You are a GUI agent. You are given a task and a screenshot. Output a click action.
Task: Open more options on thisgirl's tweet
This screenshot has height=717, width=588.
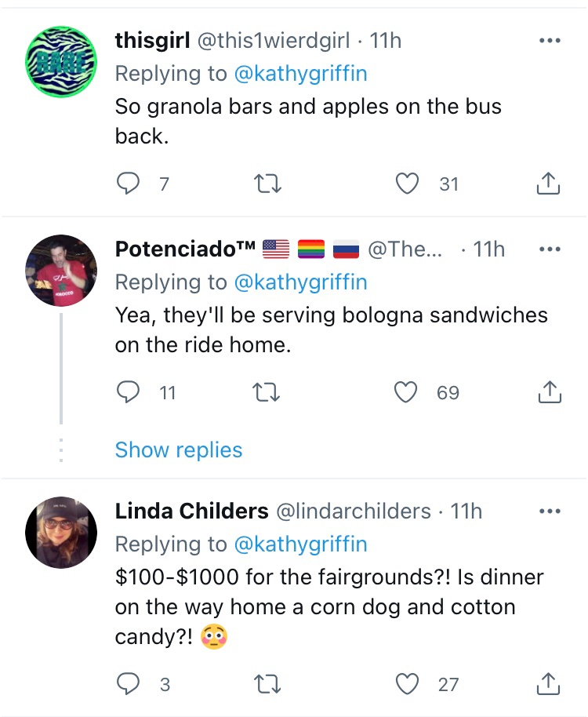pos(550,41)
